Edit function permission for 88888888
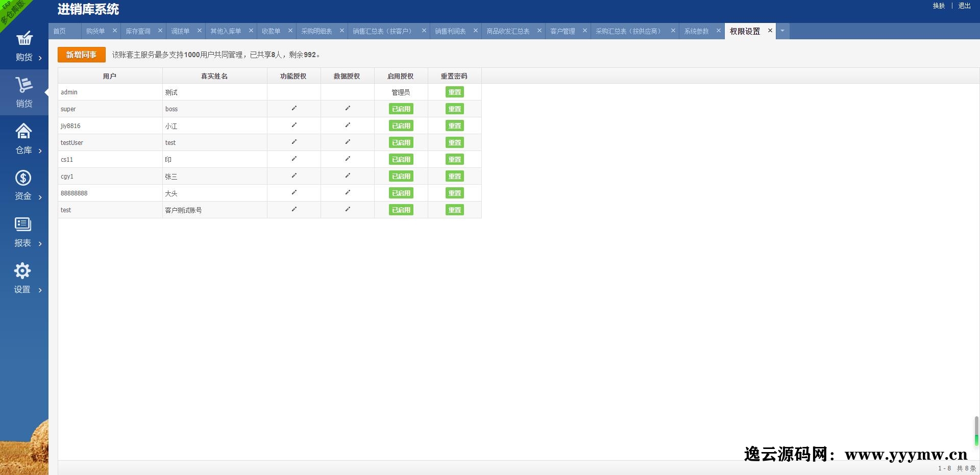Screen dimensions: 980x475 [294, 192]
